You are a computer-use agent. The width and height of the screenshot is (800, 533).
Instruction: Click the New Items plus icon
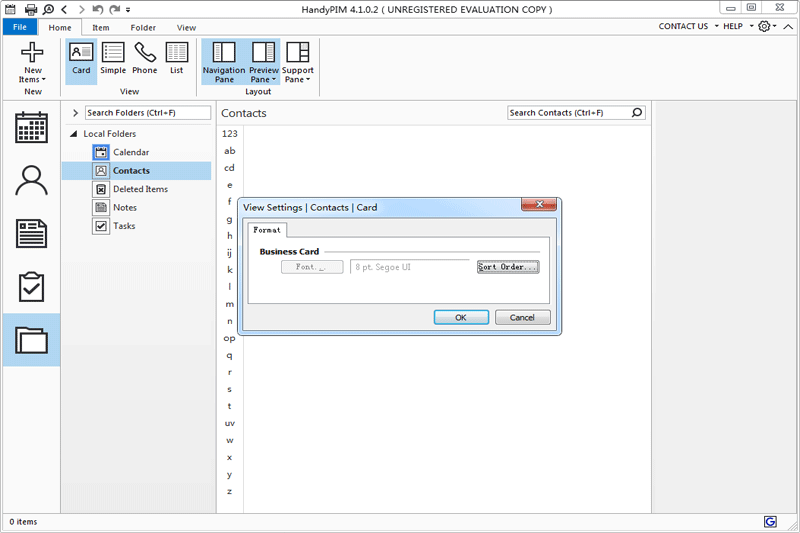point(32,52)
